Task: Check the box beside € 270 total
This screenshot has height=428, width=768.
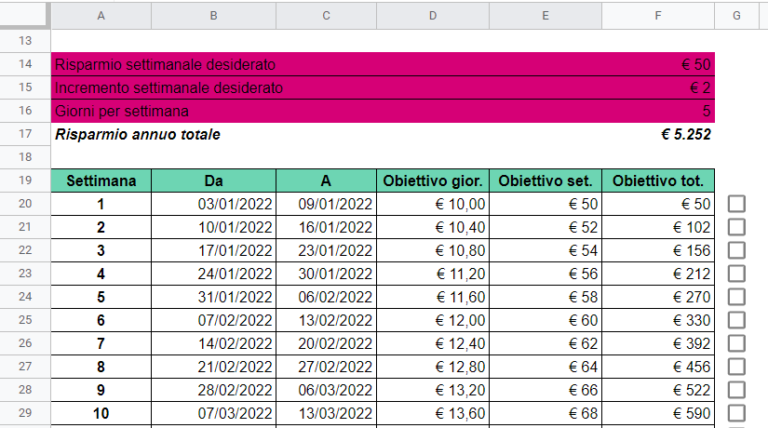Action: [736, 297]
